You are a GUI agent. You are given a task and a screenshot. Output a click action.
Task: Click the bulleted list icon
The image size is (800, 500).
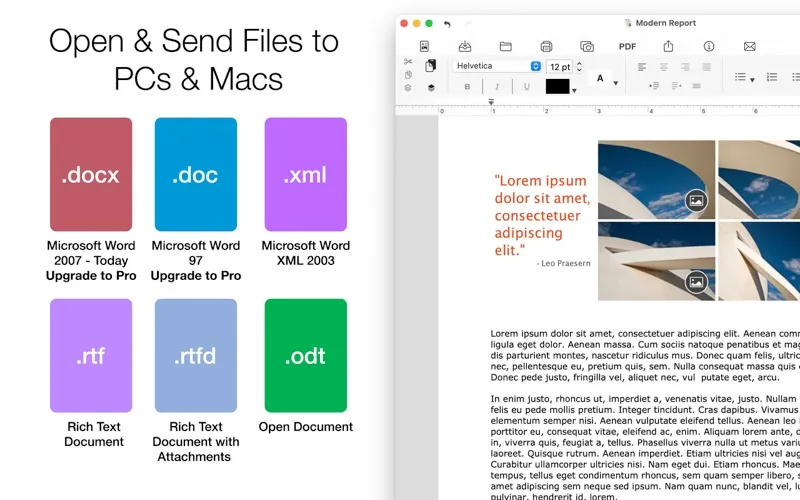pyautogui.click(x=740, y=77)
